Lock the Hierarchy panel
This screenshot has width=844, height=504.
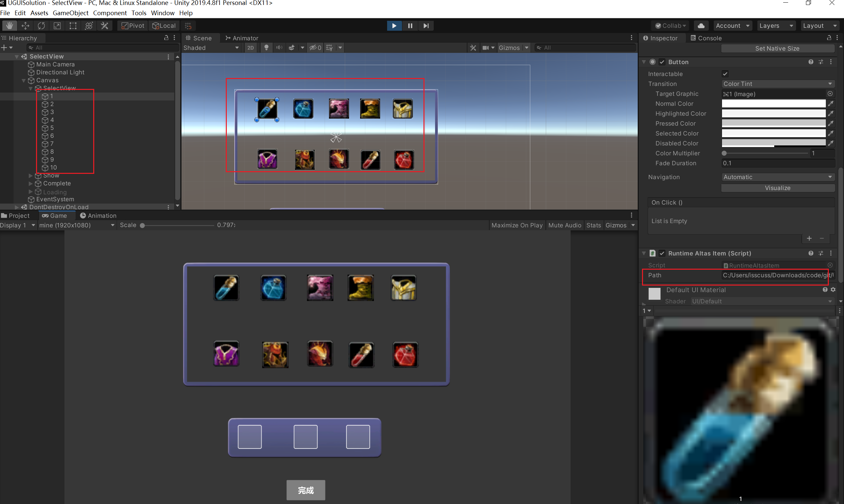pyautogui.click(x=166, y=38)
